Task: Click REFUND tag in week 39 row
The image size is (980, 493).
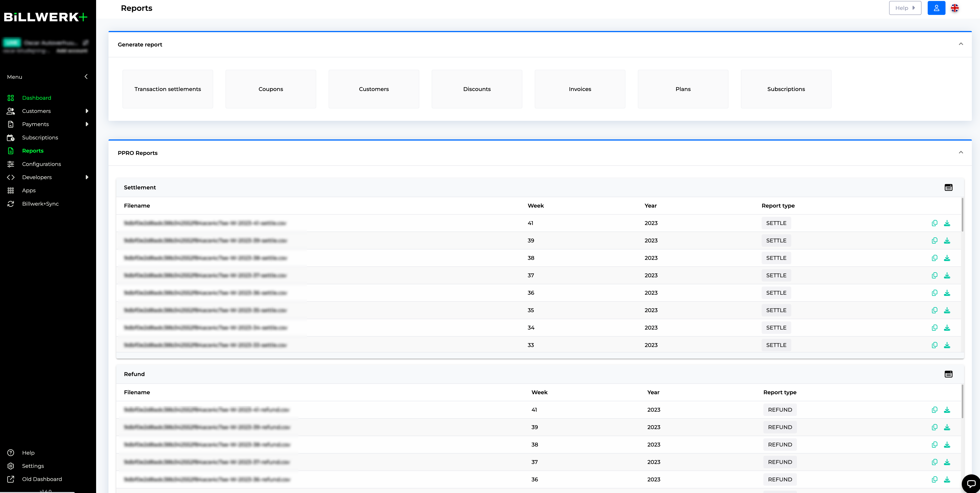Action: pyautogui.click(x=780, y=427)
